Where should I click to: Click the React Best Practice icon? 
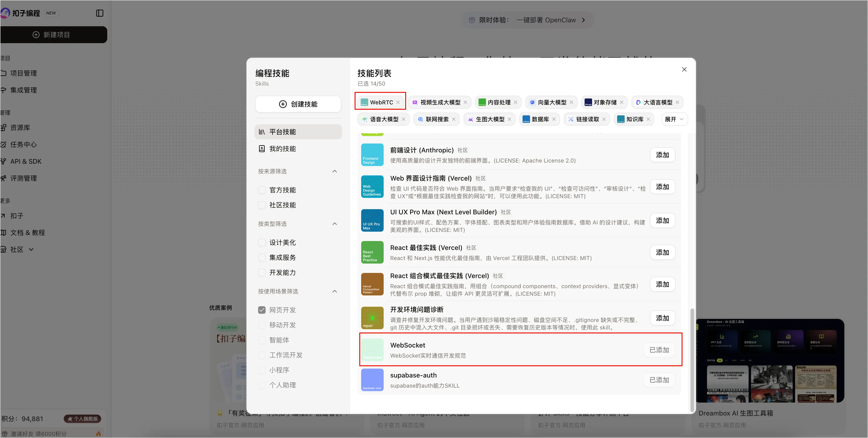coord(372,252)
